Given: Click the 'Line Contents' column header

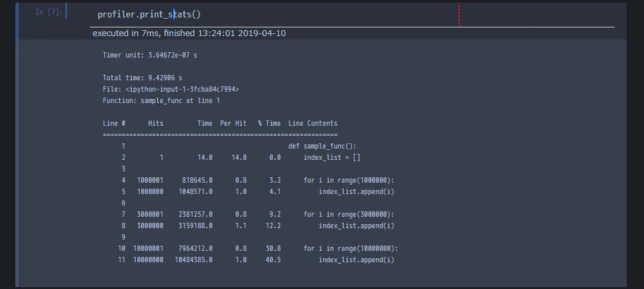Looking at the screenshot, I should [313, 123].
